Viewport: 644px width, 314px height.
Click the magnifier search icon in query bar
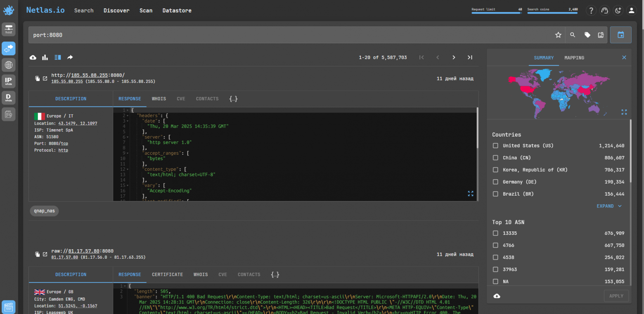click(573, 35)
